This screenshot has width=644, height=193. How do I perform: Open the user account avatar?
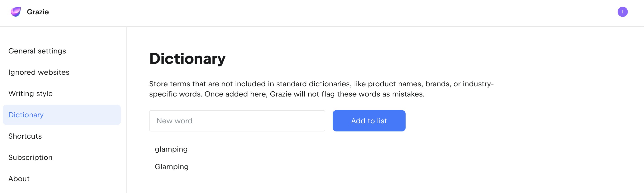[622, 12]
